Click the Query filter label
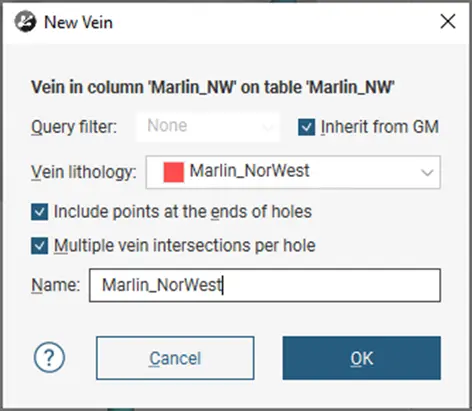The width and height of the screenshot is (472, 411). (74, 127)
